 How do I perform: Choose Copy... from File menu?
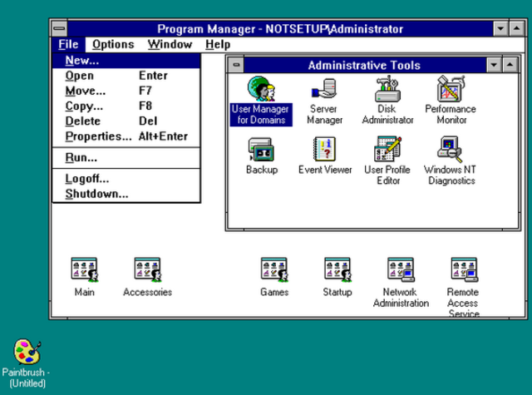(126, 106)
